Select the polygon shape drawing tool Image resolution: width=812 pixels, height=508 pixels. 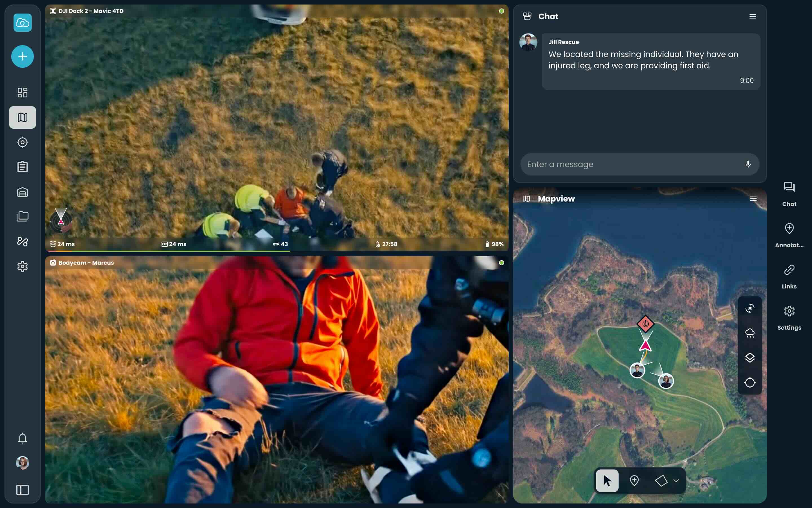coord(661,481)
